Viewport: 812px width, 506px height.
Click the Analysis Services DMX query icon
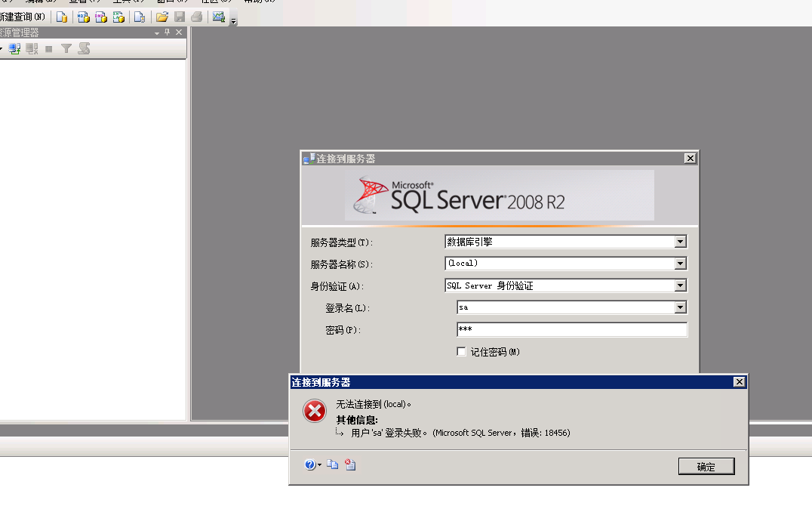point(100,17)
